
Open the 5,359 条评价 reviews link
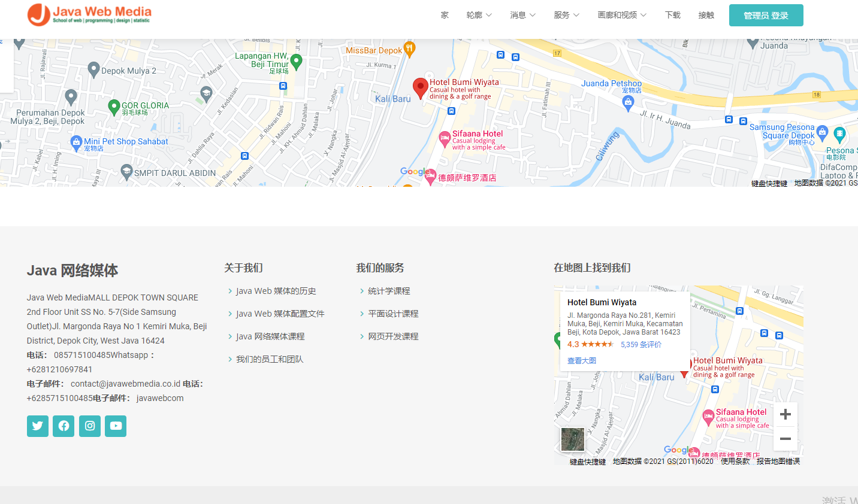click(x=641, y=344)
